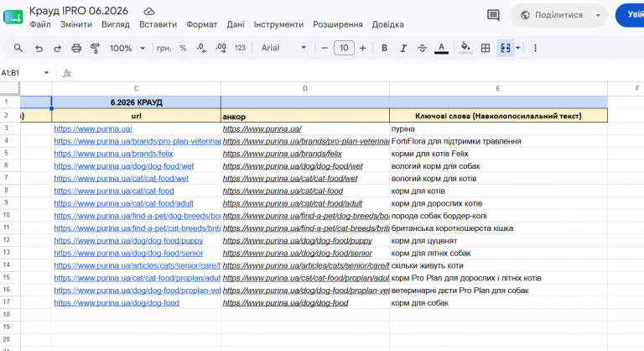Image resolution: width=644 pixels, height=351 pixels.
Task: Open the merge cells dropdown arrow
Action: click(518, 48)
